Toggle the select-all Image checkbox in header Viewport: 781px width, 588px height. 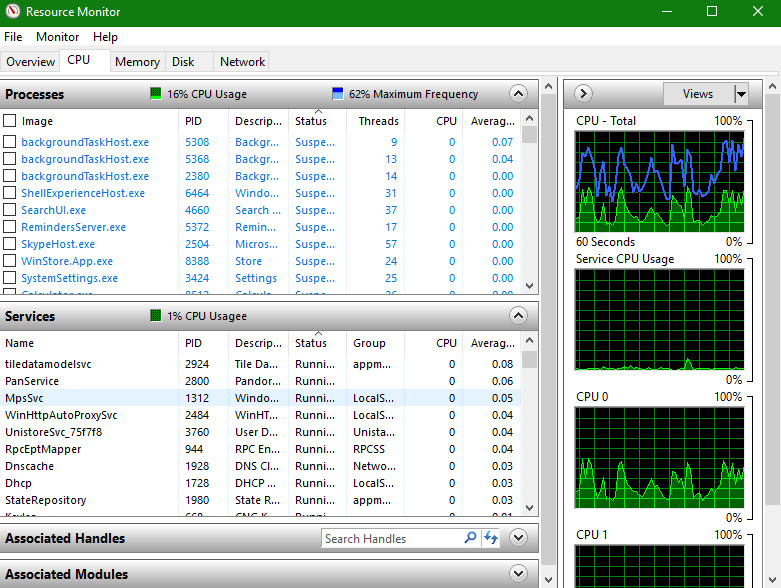pos(10,121)
